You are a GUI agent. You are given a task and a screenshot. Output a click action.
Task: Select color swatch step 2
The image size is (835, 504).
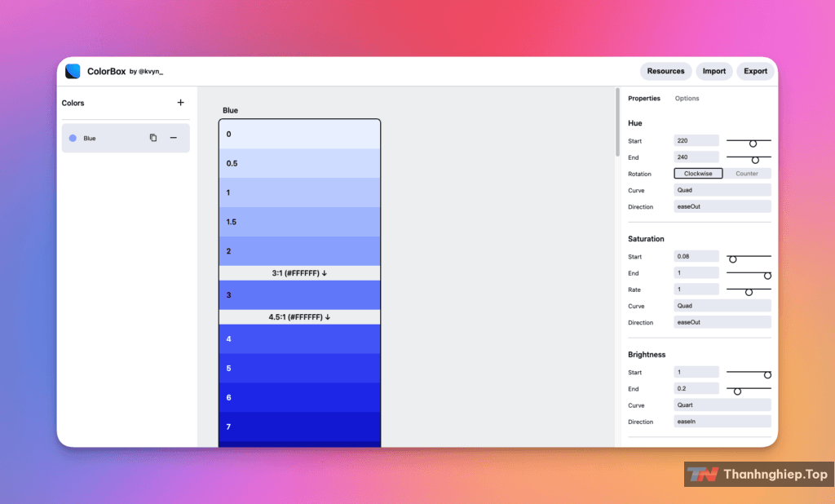click(299, 251)
